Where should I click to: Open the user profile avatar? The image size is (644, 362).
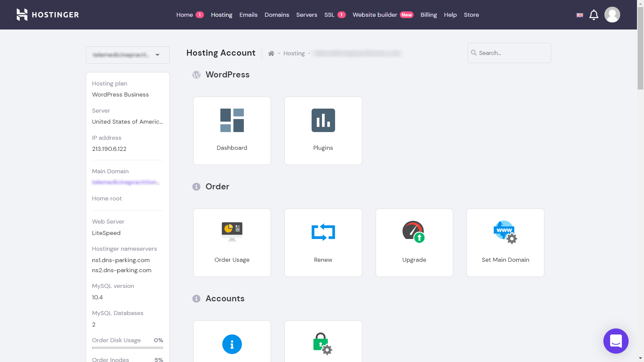click(612, 15)
